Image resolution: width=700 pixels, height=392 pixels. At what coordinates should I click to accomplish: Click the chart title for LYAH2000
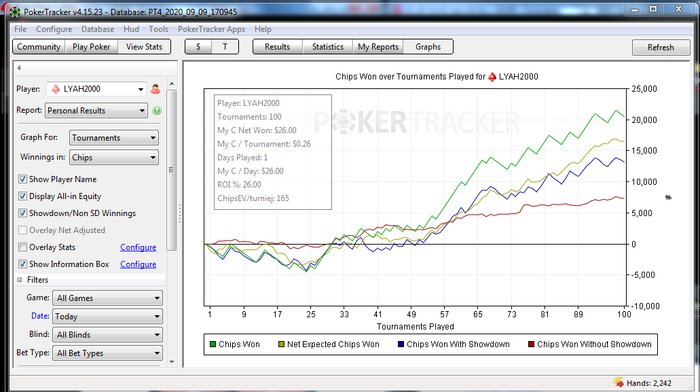click(437, 77)
